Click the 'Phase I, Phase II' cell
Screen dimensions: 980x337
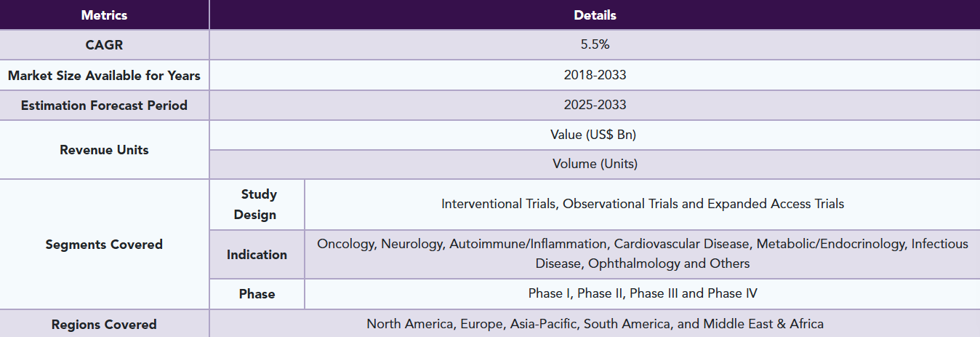pyautogui.click(x=643, y=294)
